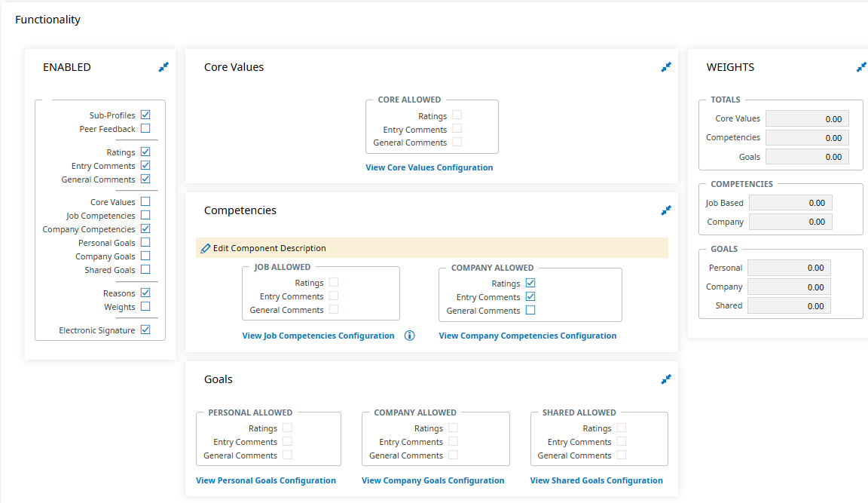Enable the Shared Goals checkbox
Image resolution: width=868 pixels, height=503 pixels.
145,269
